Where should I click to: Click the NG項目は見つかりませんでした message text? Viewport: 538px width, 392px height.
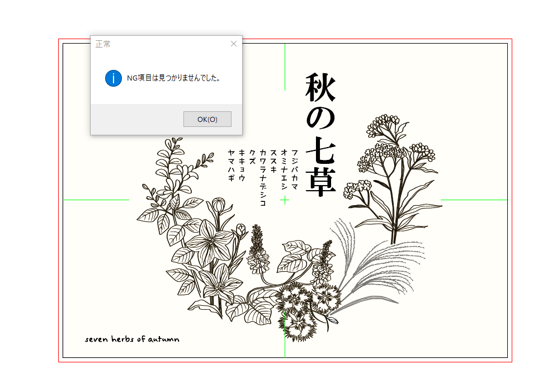coord(173,78)
